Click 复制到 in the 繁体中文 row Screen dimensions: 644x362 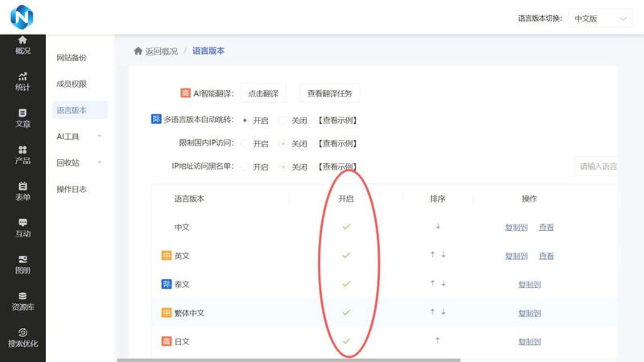(530, 313)
